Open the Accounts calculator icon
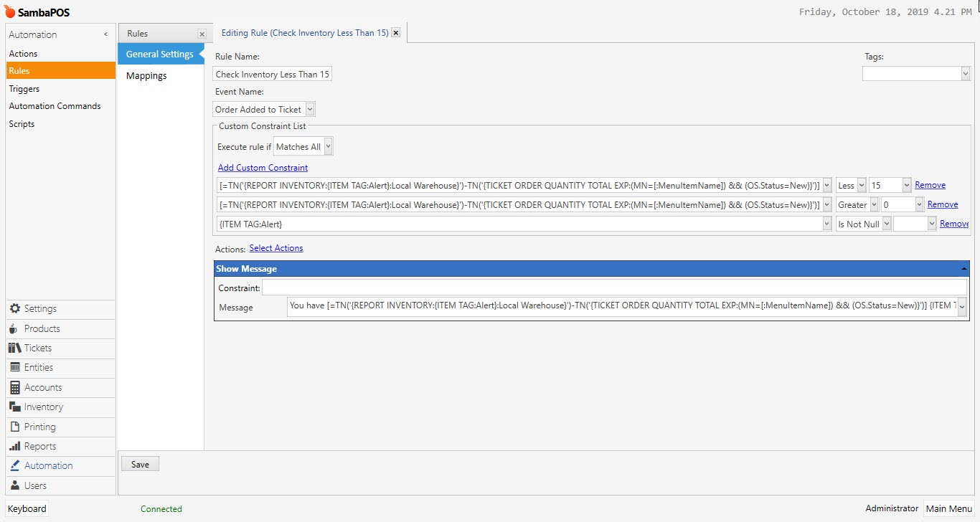The width and height of the screenshot is (980, 522). 15,387
